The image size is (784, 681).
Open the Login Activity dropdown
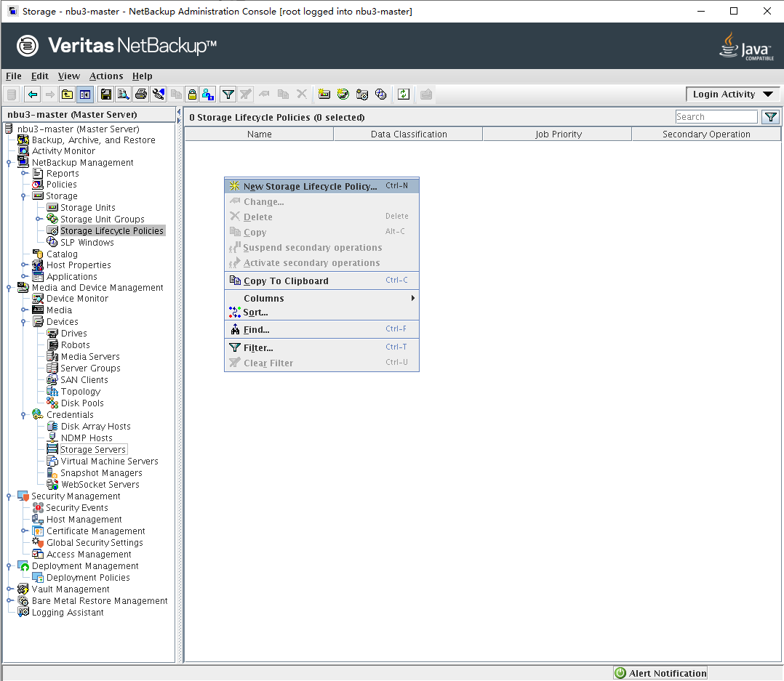pos(732,94)
